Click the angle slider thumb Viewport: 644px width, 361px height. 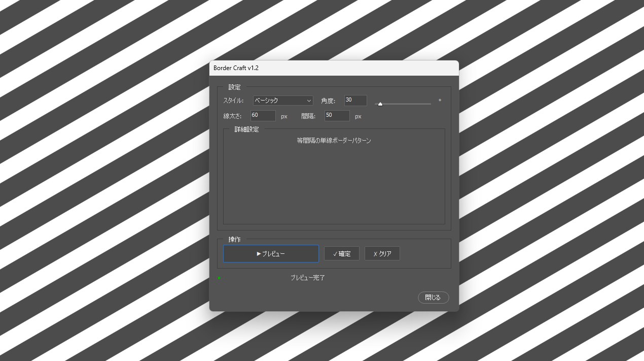coord(380,104)
